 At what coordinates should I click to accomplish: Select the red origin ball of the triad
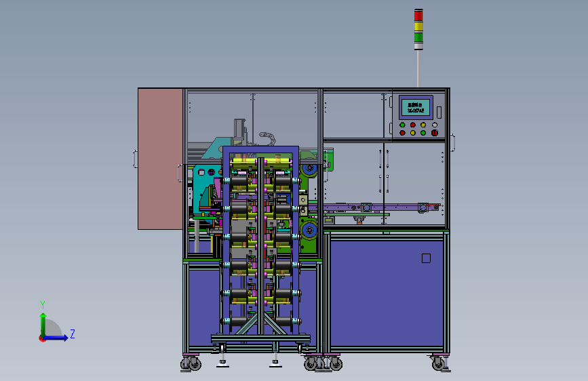pos(42,338)
